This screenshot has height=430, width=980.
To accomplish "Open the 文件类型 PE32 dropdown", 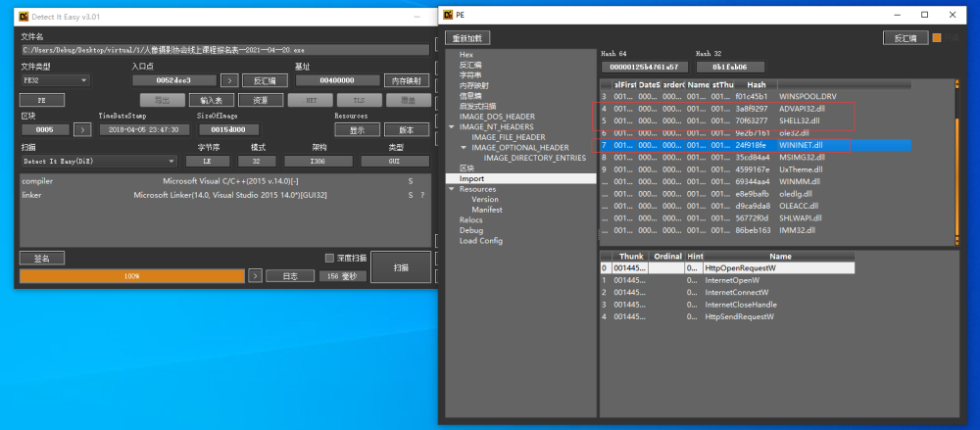I will click(x=56, y=80).
